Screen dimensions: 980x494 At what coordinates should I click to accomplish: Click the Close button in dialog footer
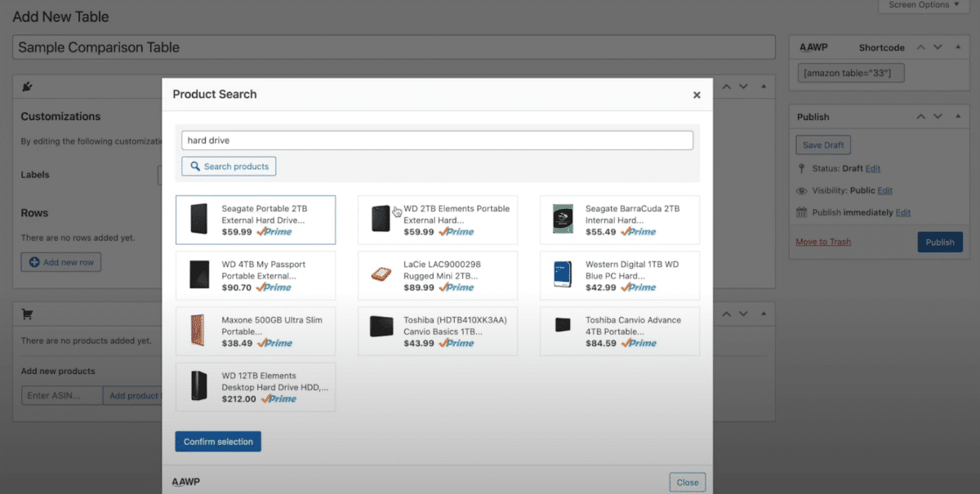688,482
